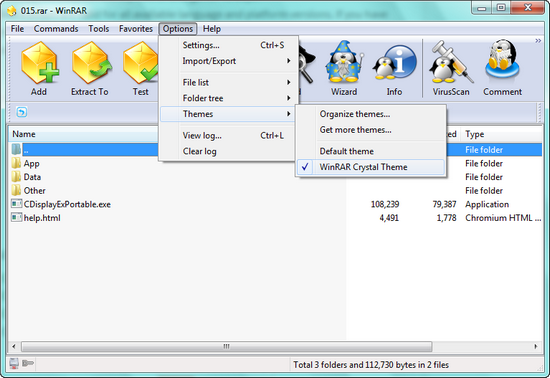Image resolution: width=550 pixels, height=378 pixels.
Task: Click the Comment toolbar icon
Action: (x=502, y=60)
